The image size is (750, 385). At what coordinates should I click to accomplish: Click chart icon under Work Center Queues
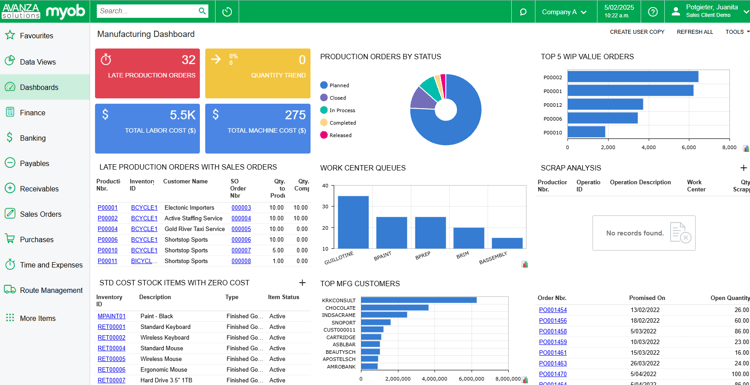point(525,264)
